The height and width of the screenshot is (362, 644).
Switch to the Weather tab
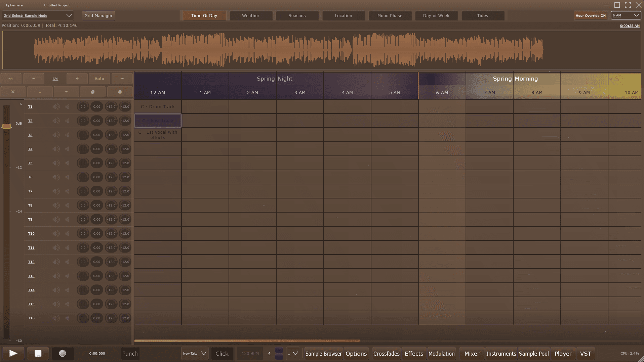(250, 15)
